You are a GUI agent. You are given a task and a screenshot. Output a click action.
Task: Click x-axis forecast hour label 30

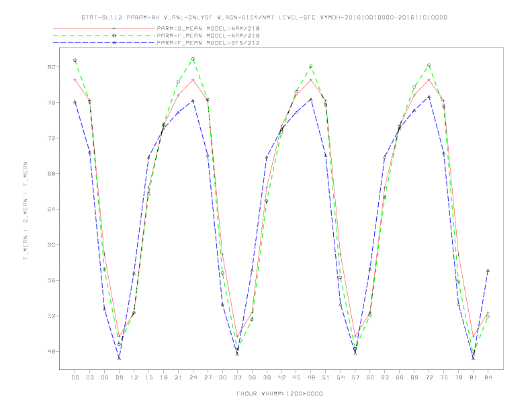coord(222,377)
